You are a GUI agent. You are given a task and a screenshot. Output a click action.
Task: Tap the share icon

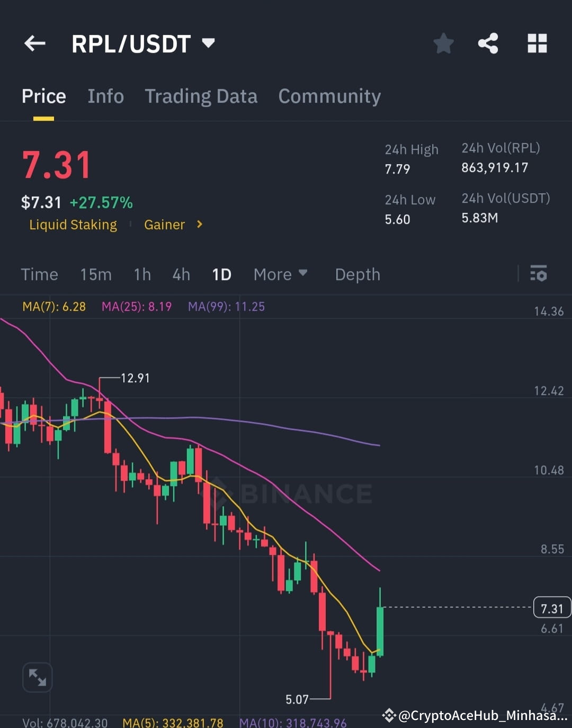tap(488, 43)
